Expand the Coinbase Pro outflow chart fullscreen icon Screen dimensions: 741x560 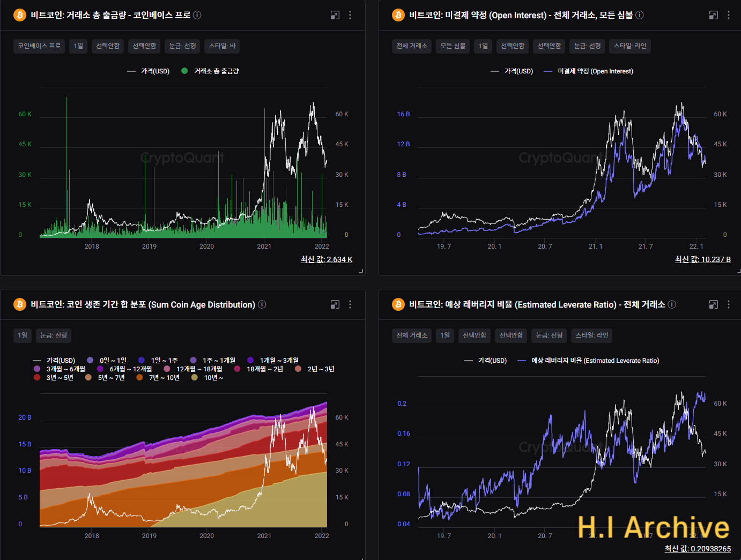(x=335, y=15)
